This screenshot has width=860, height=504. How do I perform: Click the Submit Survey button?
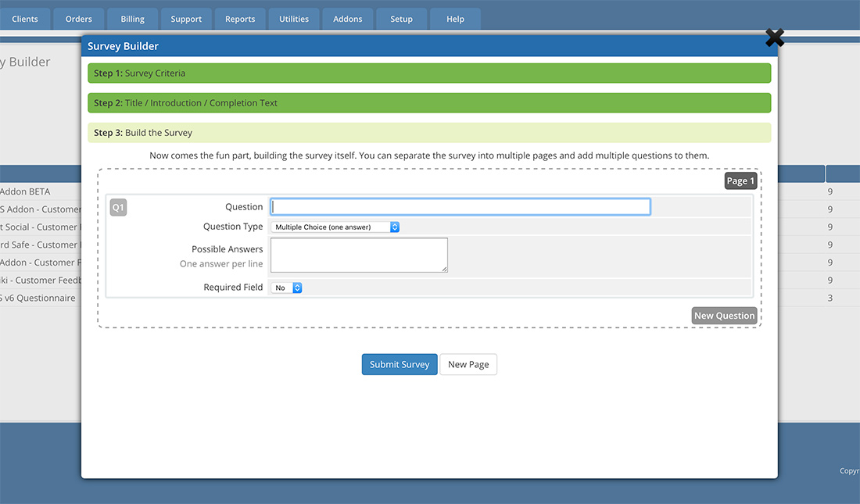(x=400, y=364)
